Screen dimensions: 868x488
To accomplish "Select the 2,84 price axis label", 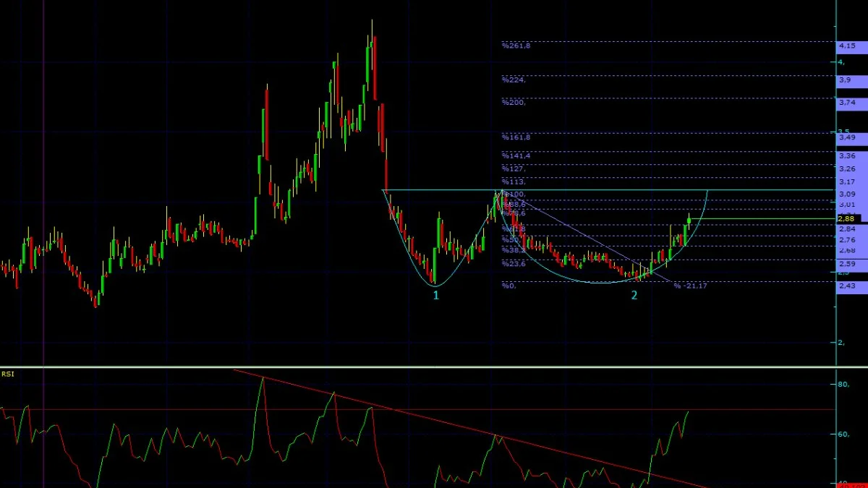I will pos(847,228).
